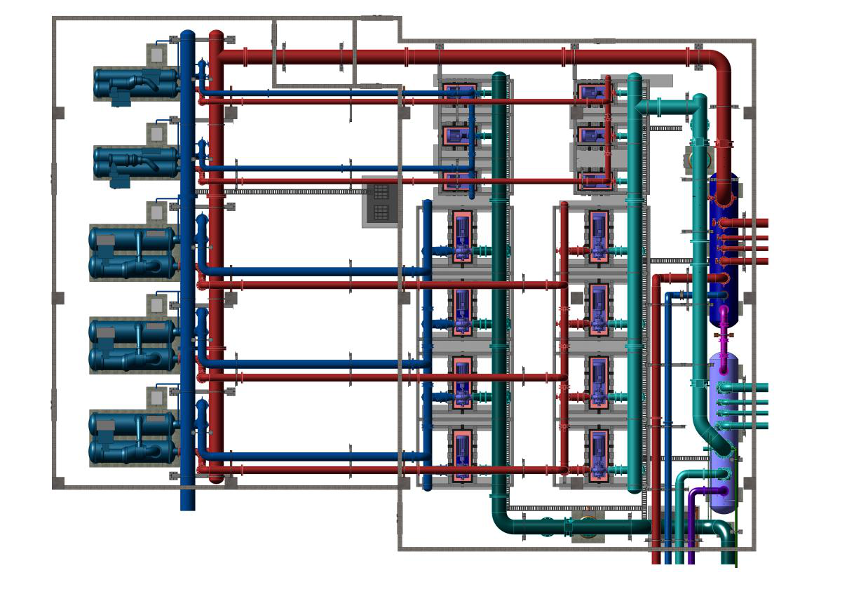The image size is (868, 589).
Task: Select the light teal vertical header pipe
Action: (635, 280)
